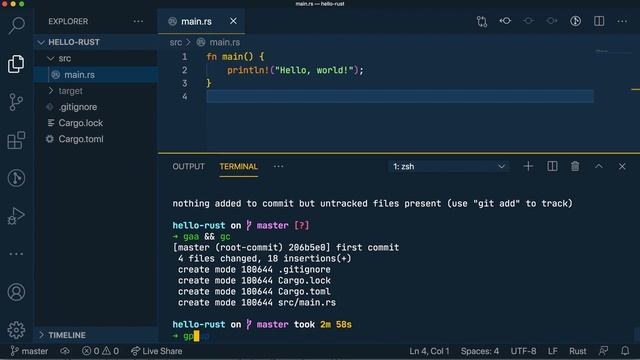Image resolution: width=640 pixels, height=360 pixels.
Task: Publish to cloud icon in status bar
Action: click(x=65, y=351)
